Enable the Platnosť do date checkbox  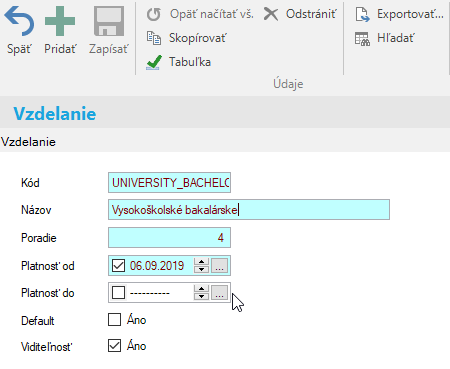point(118,293)
